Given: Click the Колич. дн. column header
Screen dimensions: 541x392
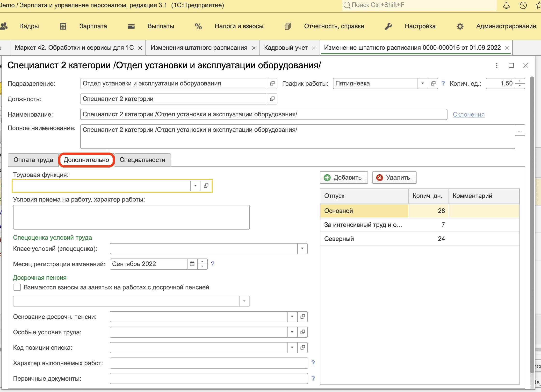Looking at the screenshot, I should [428, 196].
